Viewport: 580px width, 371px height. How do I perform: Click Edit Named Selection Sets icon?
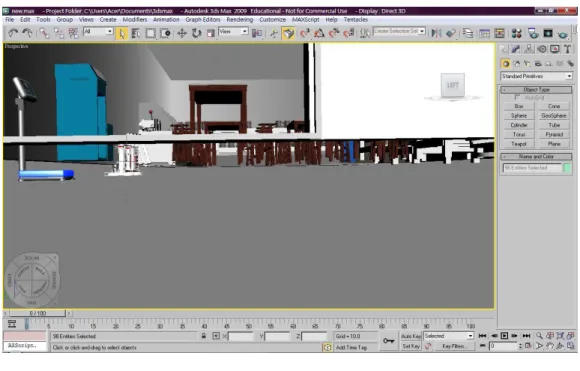tap(365, 34)
